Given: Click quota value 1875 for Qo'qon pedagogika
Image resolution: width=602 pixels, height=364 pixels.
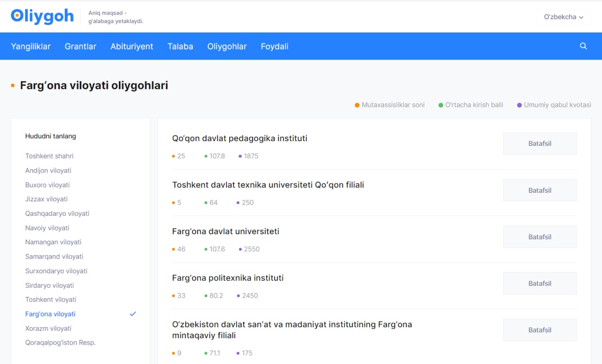Looking at the screenshot, I should point(251,156).
